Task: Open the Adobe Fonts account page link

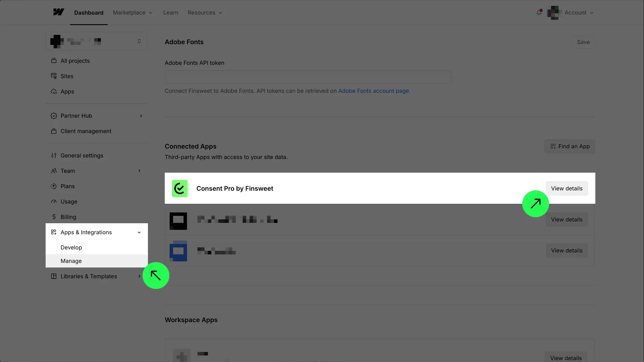Action: click(374, 91)
